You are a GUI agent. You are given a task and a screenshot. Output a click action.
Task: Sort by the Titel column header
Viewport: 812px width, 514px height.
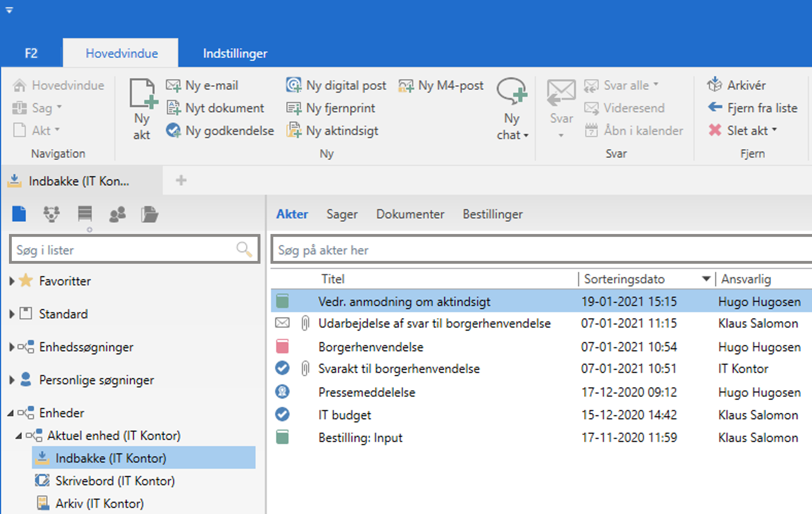tap(333, 279)
